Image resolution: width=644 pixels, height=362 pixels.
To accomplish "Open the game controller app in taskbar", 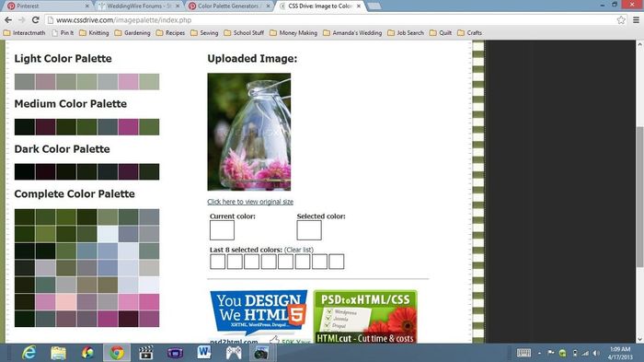I will tap(234, 353).
